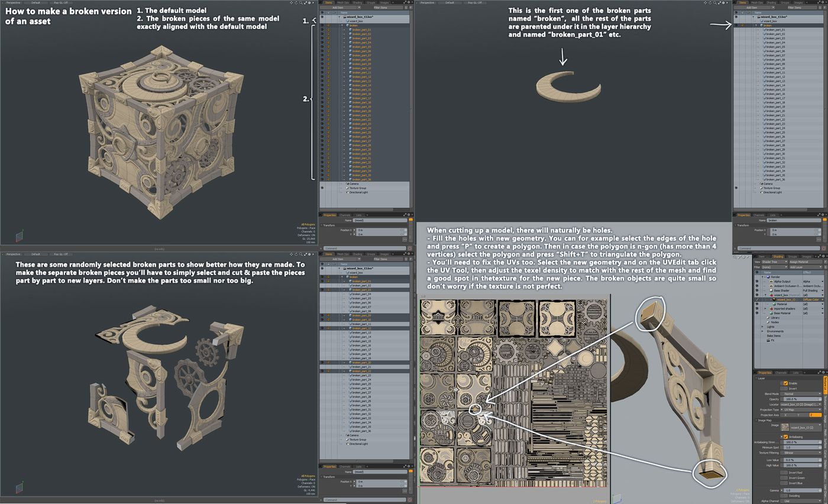Select the orange Z Projection Axis button
This screenshot has width=828, height=504.
point(816,415)
